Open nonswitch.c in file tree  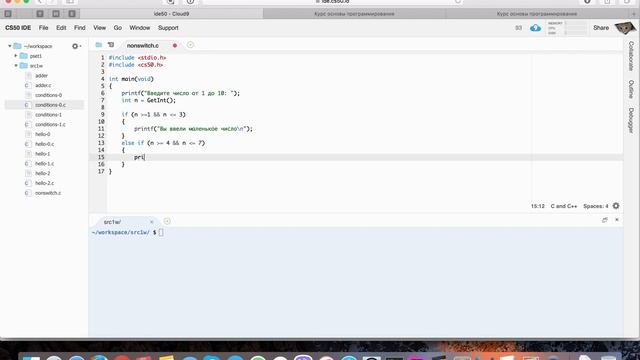click(48, 193)
